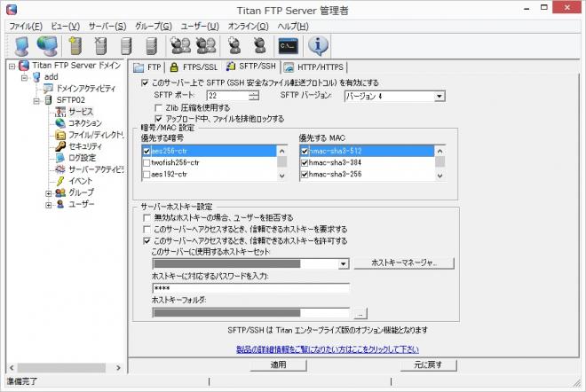Click the log settings icon in tree
The height and width of the screenshot is (392, 586).
[x=59, y=158]
